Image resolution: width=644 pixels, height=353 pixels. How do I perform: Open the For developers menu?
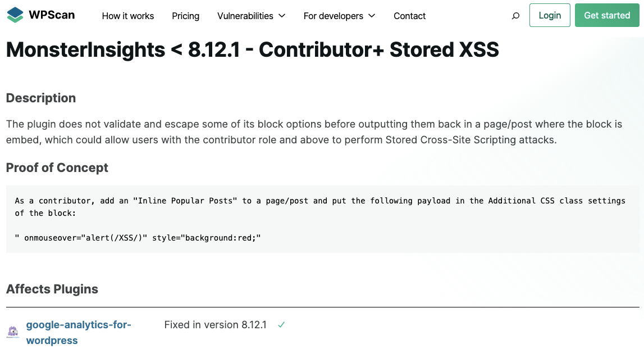point(333,16)
